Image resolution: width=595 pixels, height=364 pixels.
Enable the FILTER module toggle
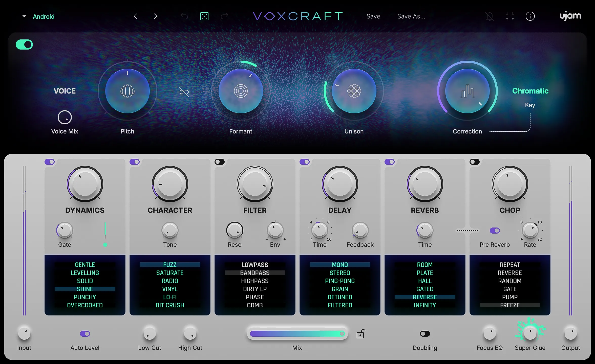tap(220, 162)
